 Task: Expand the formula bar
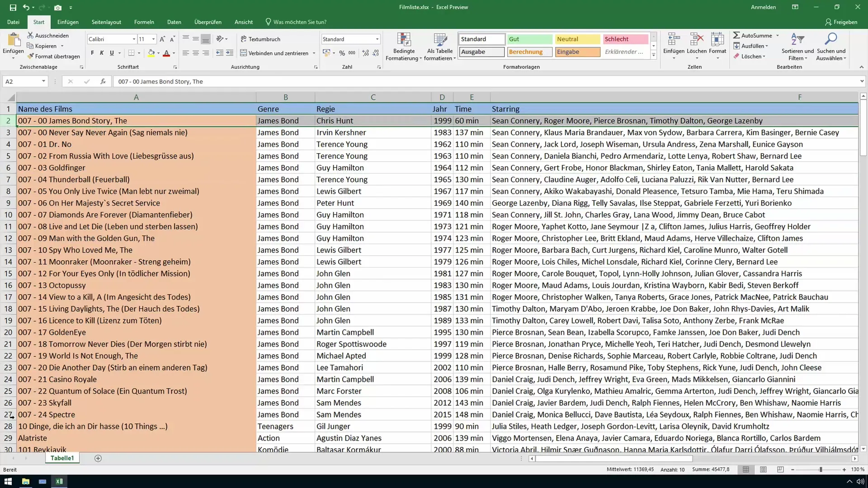pos(862,81)
